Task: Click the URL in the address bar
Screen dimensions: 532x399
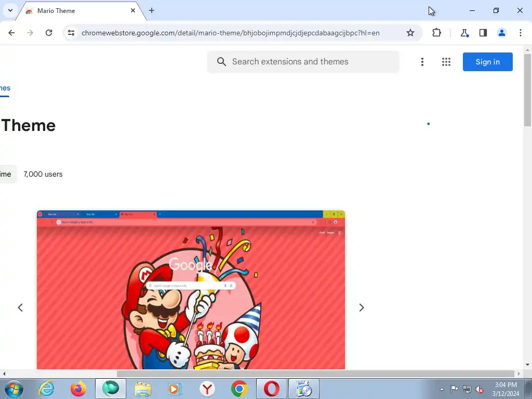Action: tap(230, 33)
